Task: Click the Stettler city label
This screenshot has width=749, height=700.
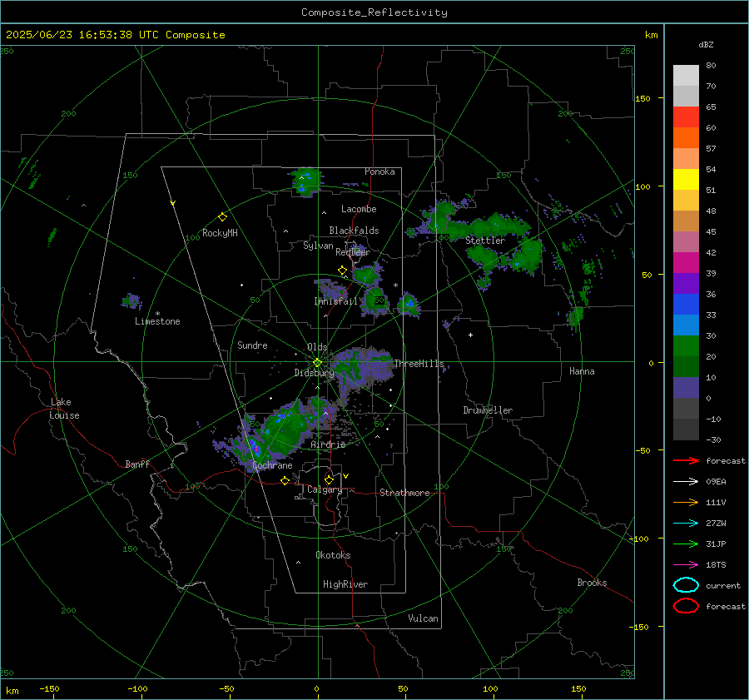Action: tap(485, 241)
